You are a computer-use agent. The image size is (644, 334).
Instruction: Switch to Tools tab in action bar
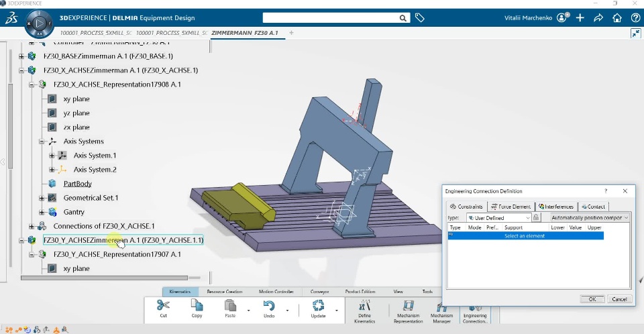(x=427, y=292)
